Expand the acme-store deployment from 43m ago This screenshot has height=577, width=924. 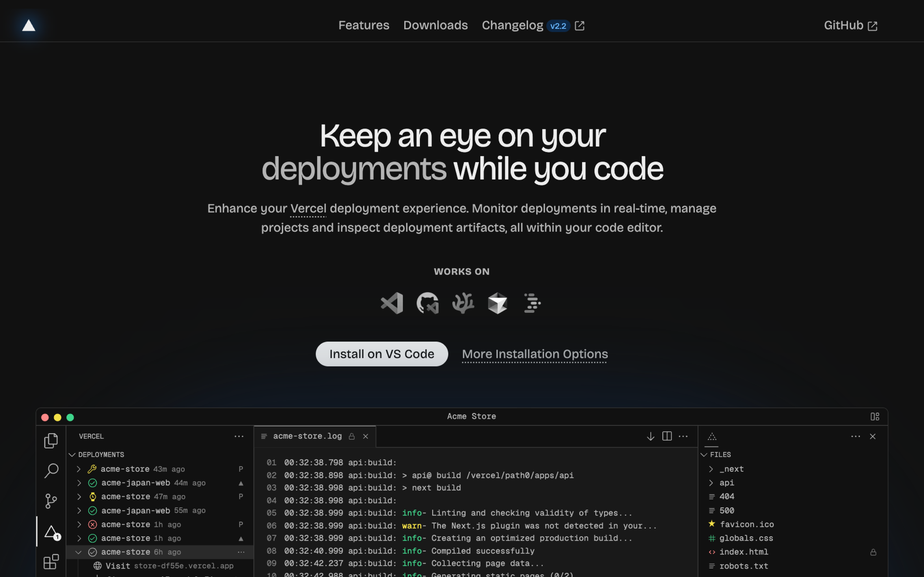(x=79, y=469)
